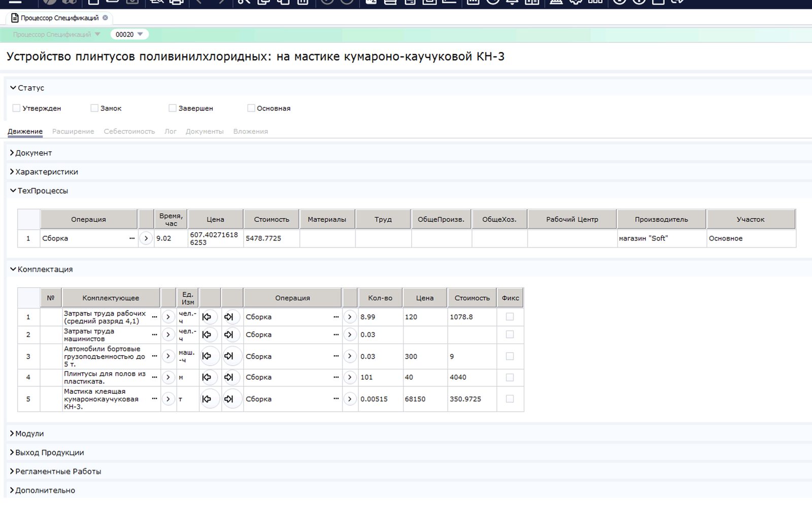Switch to the Себестоимость tab
The image size is (812, 512).
pyautogui.click(x=129, y=131)
